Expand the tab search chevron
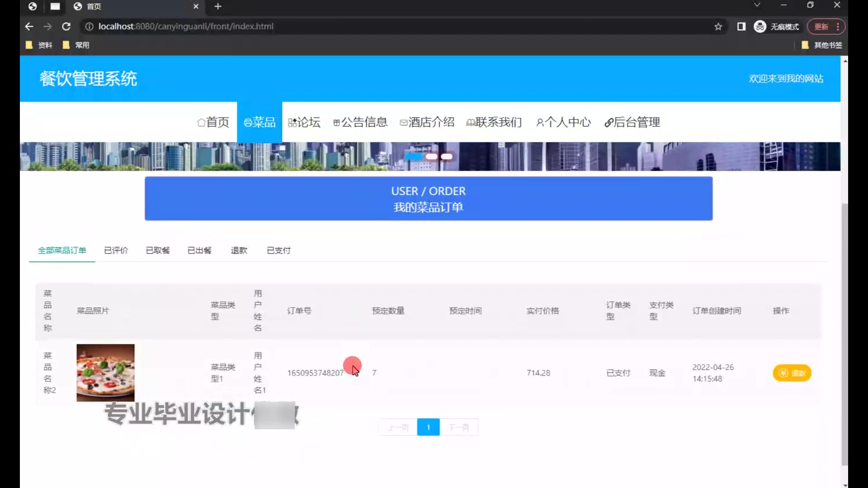The image size is (868, 488). [757, 5]
